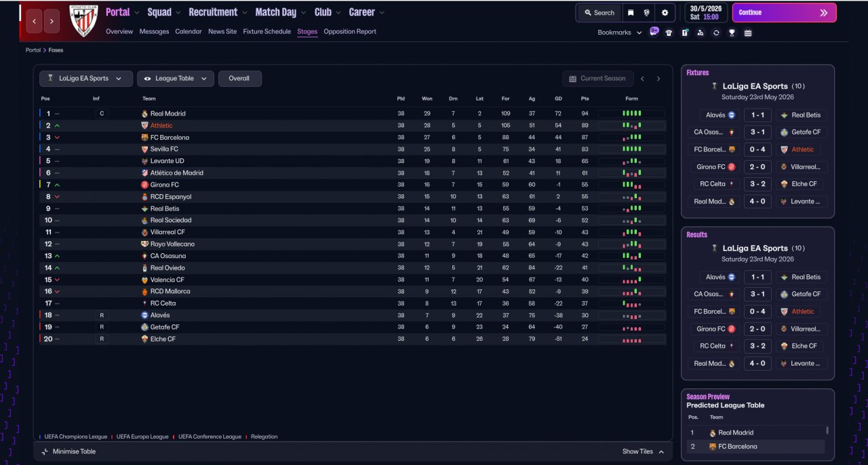Select the Levante UD table row

coord(353,161)
